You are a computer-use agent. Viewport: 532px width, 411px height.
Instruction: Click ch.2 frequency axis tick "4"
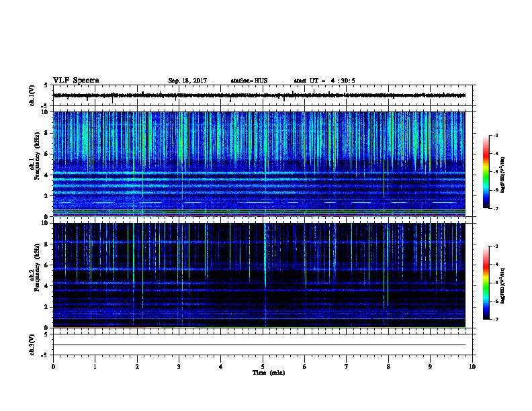tap(46, 286)
